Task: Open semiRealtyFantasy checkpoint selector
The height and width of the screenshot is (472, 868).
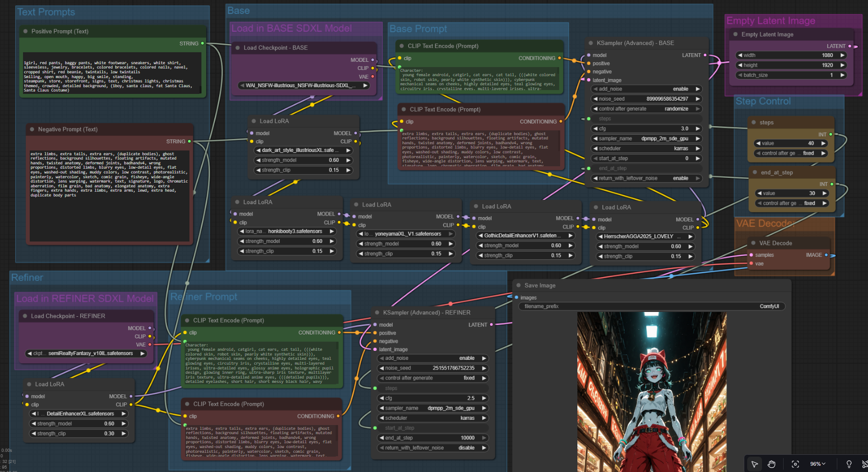Action: click(x=86, y=354)
